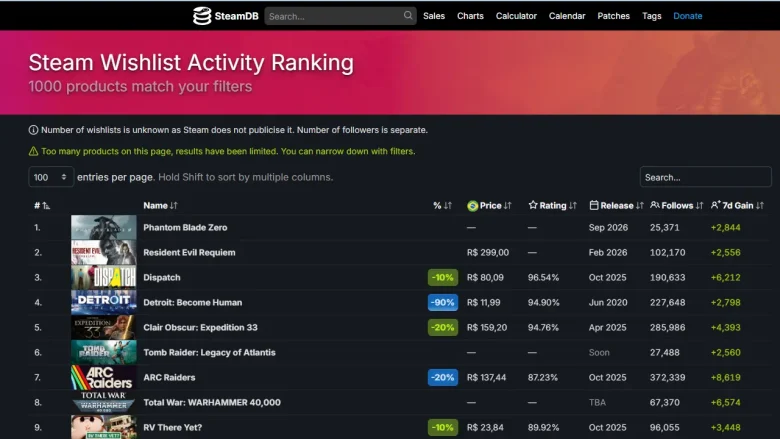Click the currency flag icon beside Price
The height and width of the screenshot is (439, 780).
point(472,206)
